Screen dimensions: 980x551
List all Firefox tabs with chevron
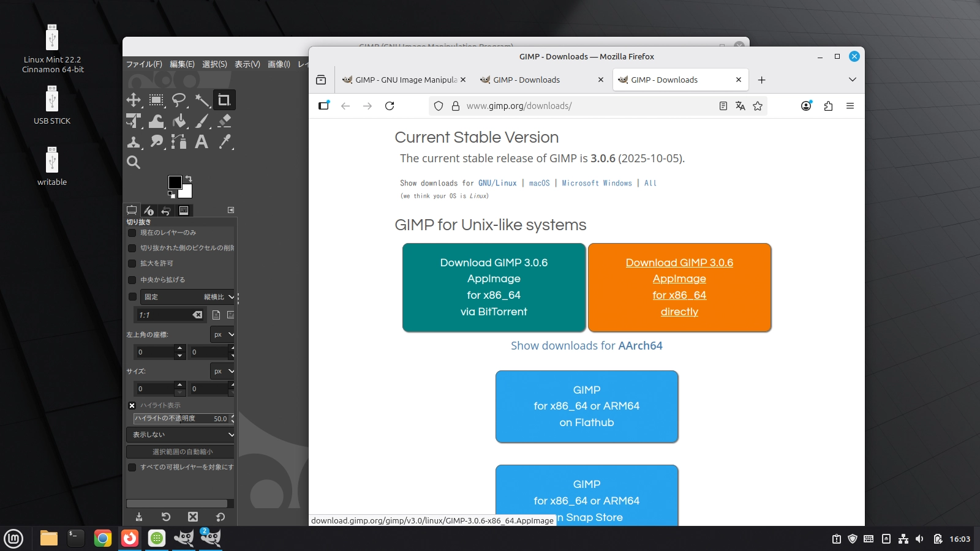point(852,80)
